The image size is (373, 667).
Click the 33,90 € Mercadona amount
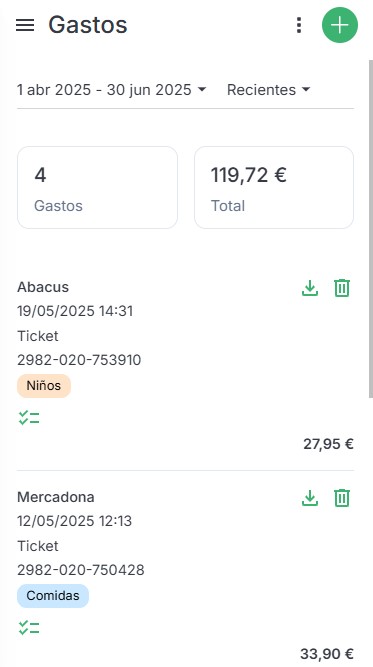[327, 653]
